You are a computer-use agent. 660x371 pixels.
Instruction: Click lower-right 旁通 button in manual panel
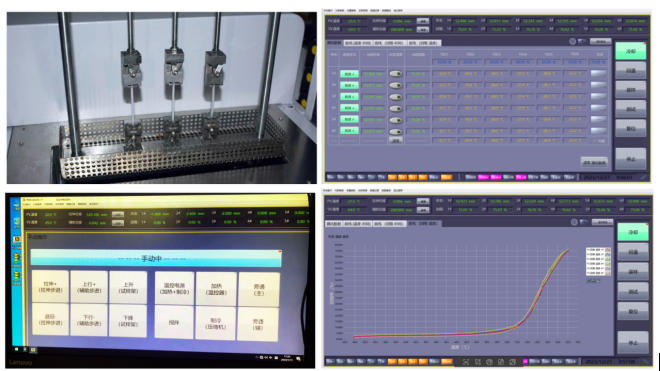pyautogui.click(x=258, y=324)
